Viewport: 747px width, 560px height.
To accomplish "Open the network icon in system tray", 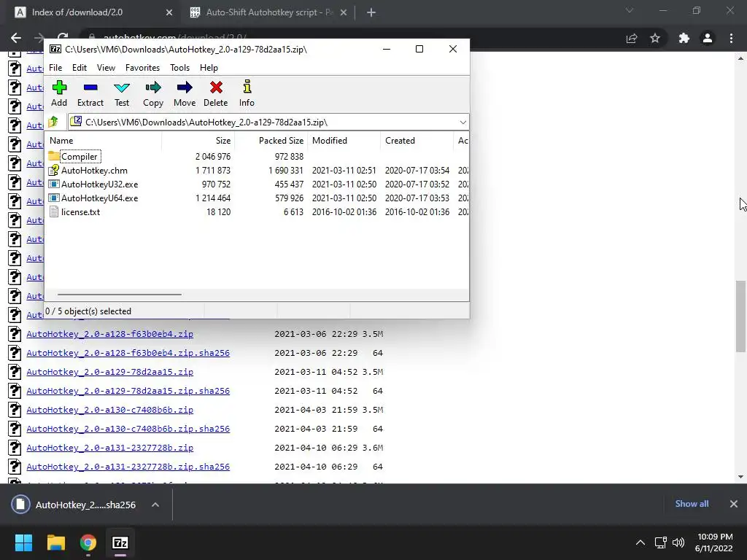I will click(660, 542).
